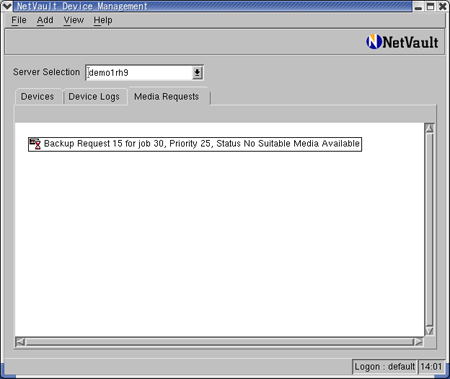Open the File menu

pos(19,20)
